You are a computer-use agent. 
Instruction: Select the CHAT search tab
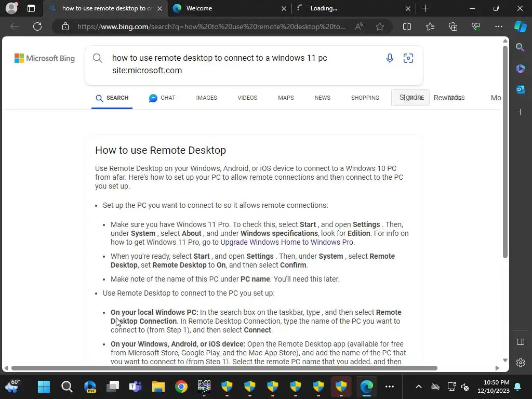click(x=162, y=98)
